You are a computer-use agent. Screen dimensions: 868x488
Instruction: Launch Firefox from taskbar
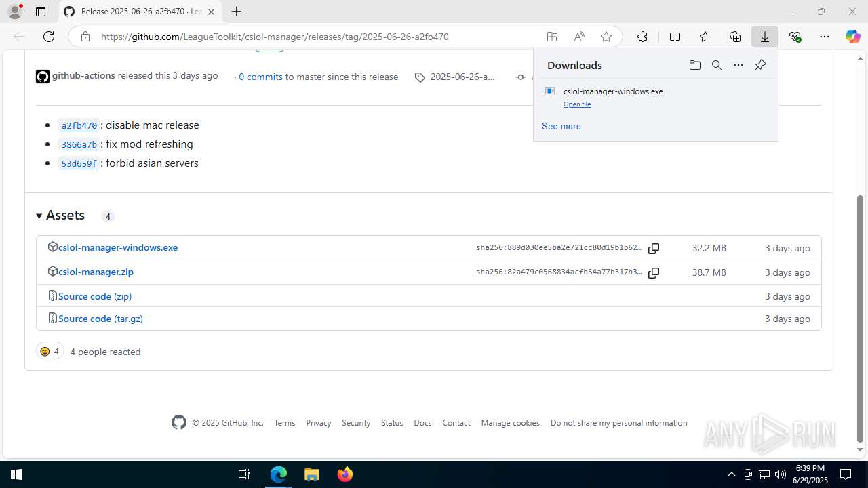tap(345, 474)
